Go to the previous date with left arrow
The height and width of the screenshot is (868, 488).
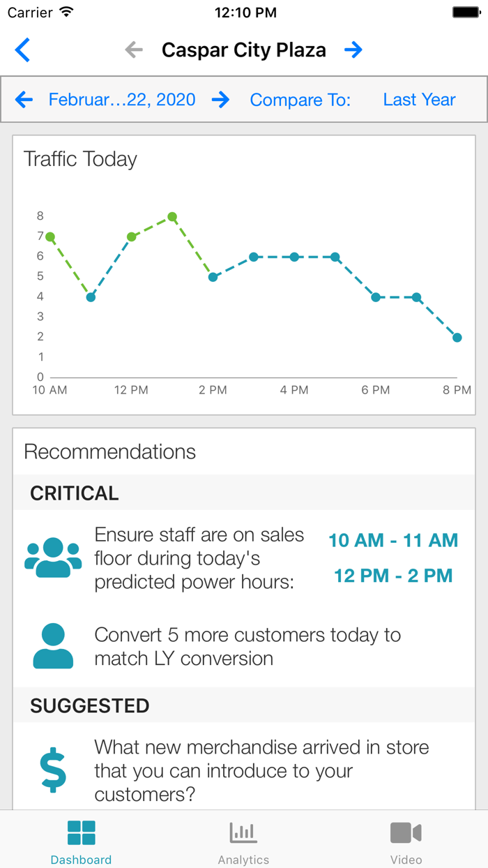24,100
